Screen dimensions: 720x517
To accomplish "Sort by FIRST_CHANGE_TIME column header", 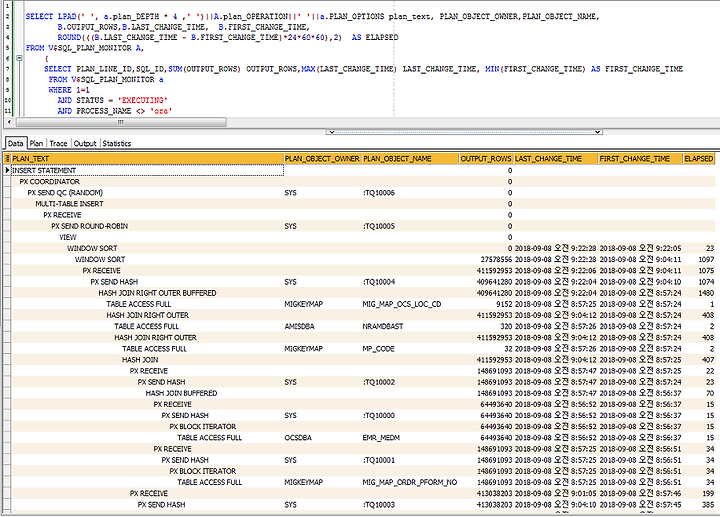I will pyautogui.click(x=641, y=158).
